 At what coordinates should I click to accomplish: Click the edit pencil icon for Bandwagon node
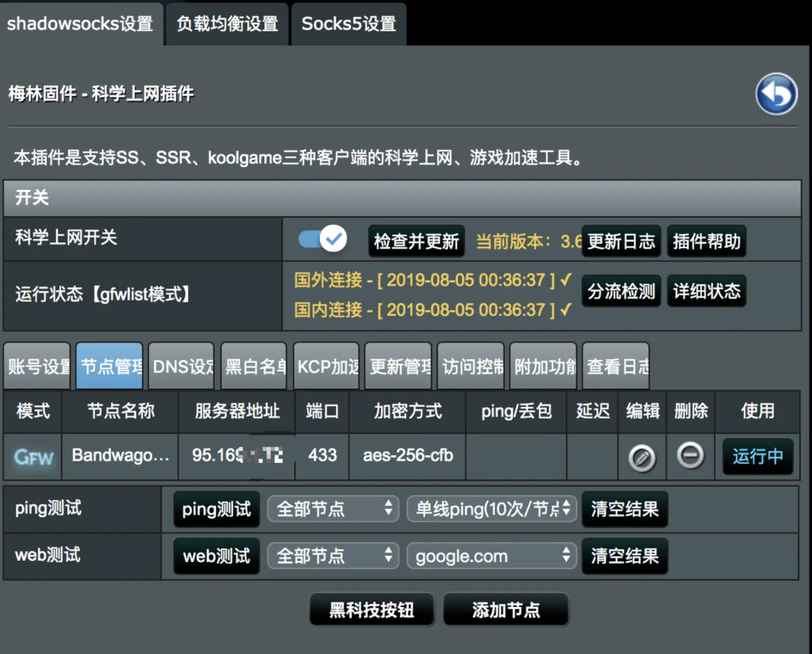pos(642,458)
